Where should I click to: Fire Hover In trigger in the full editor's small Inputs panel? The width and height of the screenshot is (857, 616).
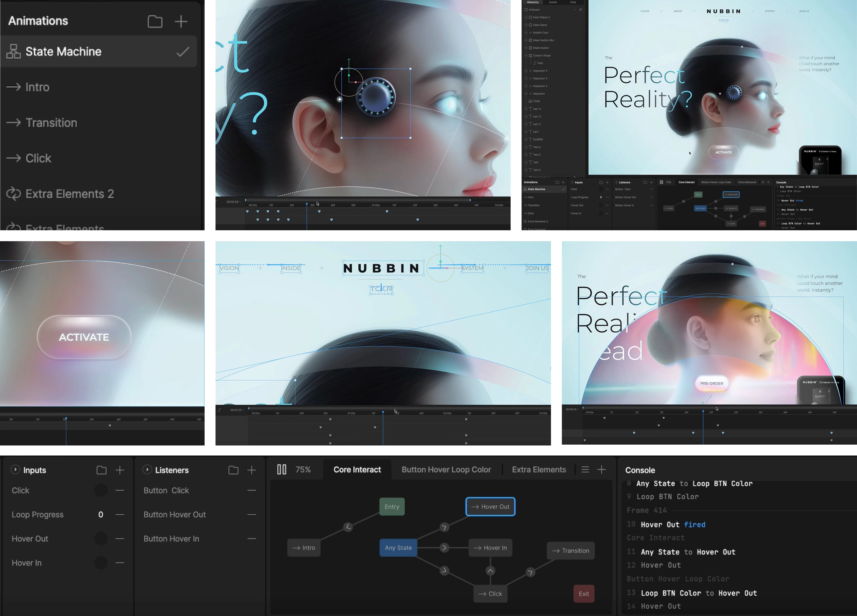click(x=601, y=213)
